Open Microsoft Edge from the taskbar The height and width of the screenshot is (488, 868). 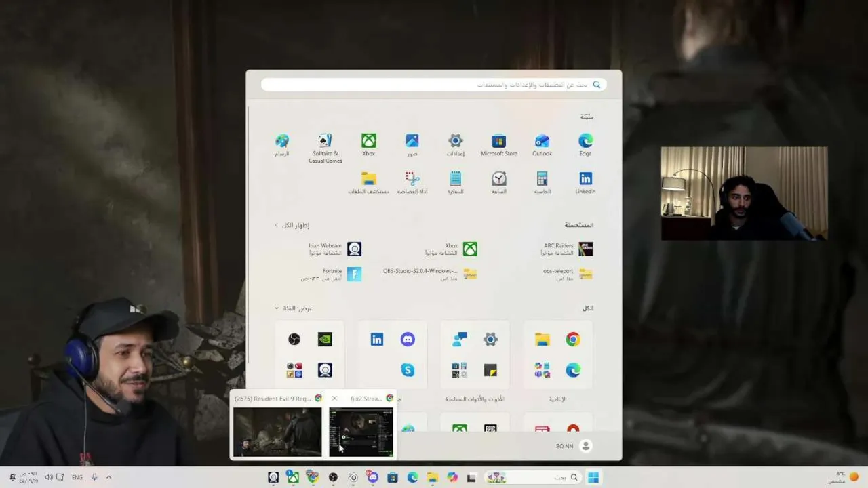[412, 477]
